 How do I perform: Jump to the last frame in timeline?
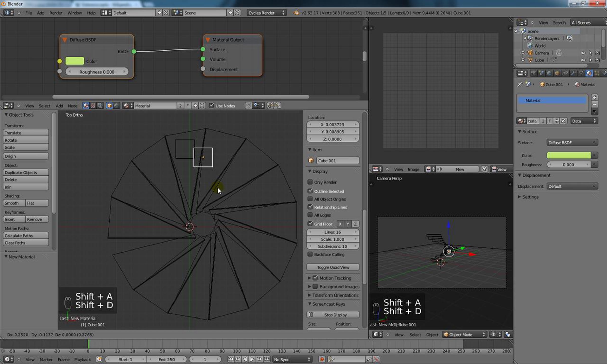[267, 359]
